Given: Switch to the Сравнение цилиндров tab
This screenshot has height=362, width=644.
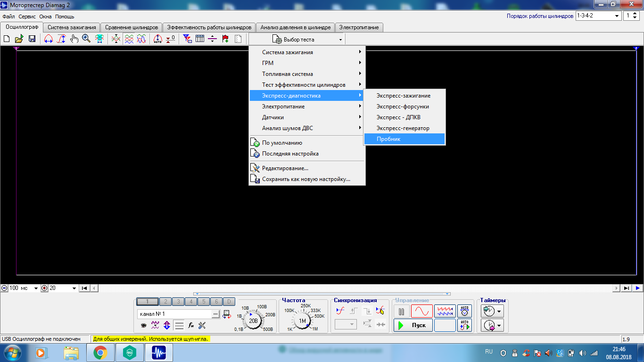Looking at the screenshot, I should pyautogui.click(x=132, y=27).
